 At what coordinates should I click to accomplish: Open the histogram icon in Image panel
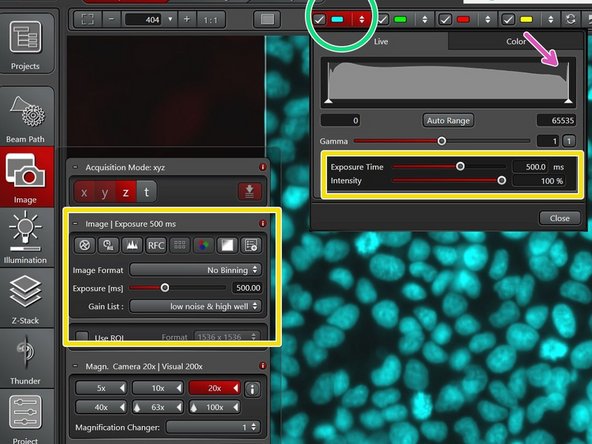click(x=132, y=245)
